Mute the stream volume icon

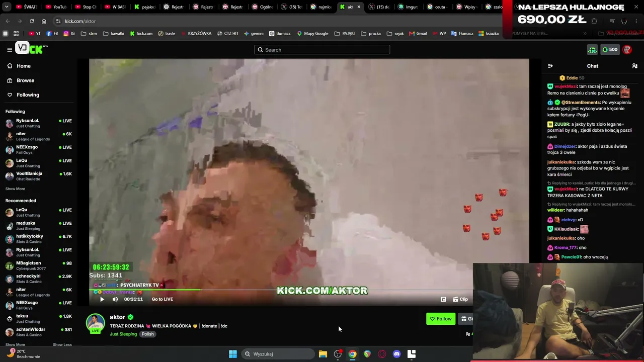(115, 299)
